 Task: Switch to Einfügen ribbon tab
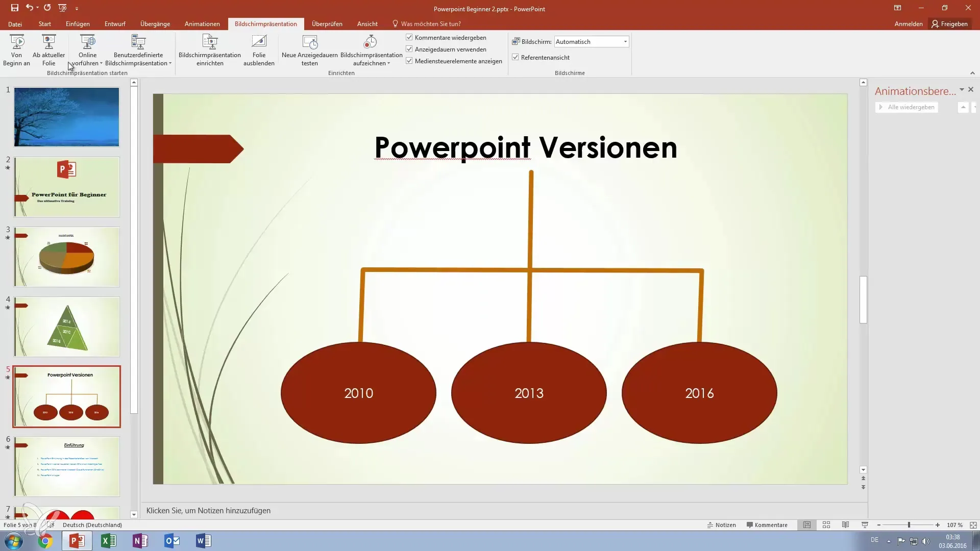pyautogui.click(x=78, y=24)
